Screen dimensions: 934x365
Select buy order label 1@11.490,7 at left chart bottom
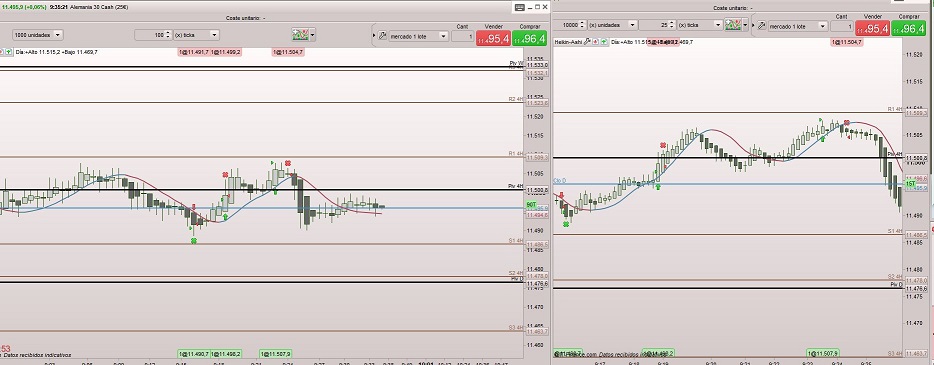pos(194,354)
